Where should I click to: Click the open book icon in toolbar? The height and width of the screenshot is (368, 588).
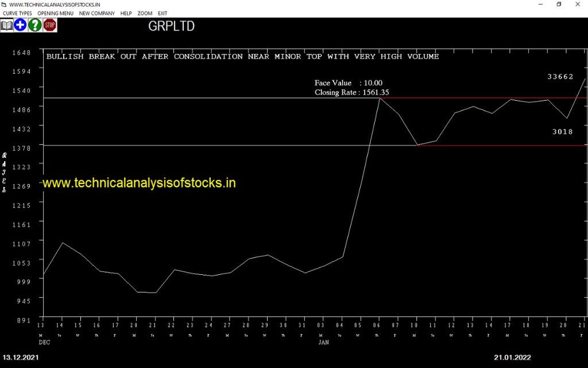(x=6, y=25)
